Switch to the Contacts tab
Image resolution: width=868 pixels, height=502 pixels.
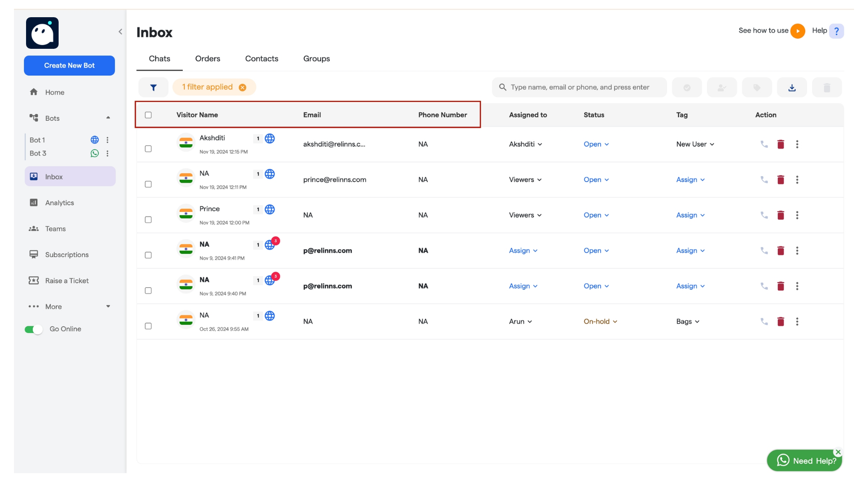pyautogui.click(x=261, y=59)
